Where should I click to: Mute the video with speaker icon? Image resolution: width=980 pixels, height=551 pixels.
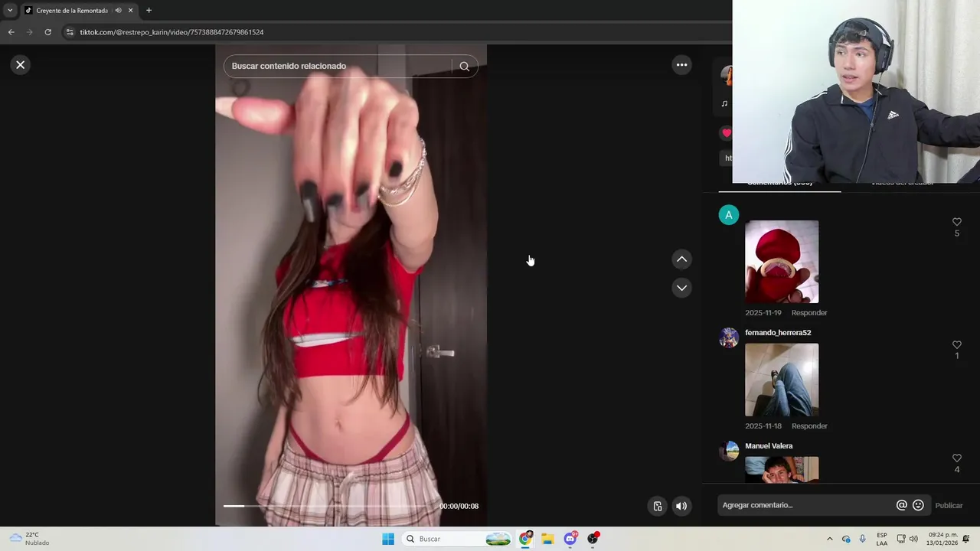[x=681, y=506]
